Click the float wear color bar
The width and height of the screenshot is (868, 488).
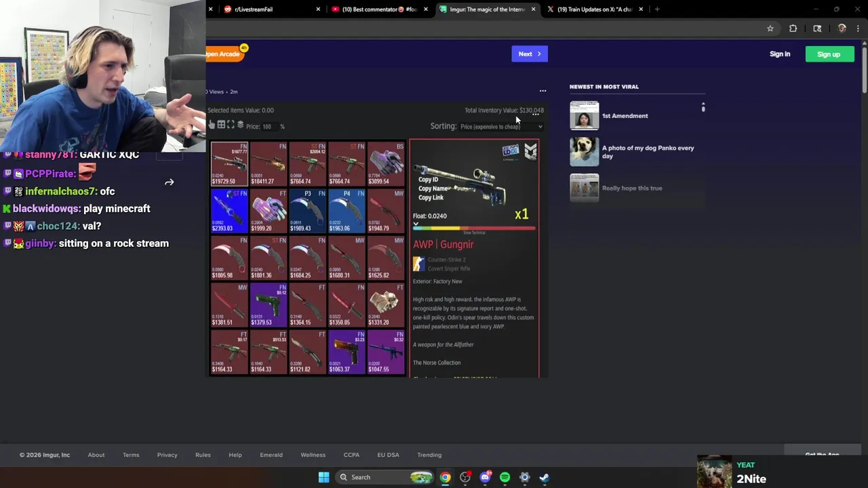click(473, 228)
